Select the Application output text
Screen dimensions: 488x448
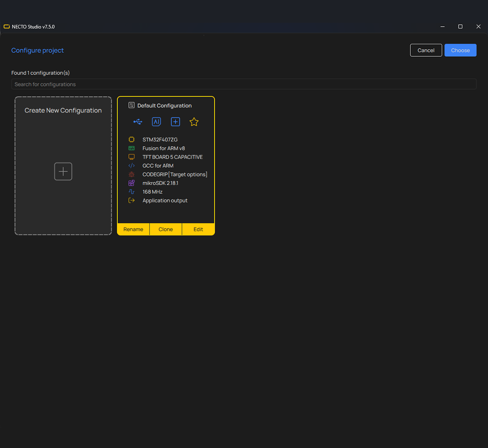tap(165, 200)
